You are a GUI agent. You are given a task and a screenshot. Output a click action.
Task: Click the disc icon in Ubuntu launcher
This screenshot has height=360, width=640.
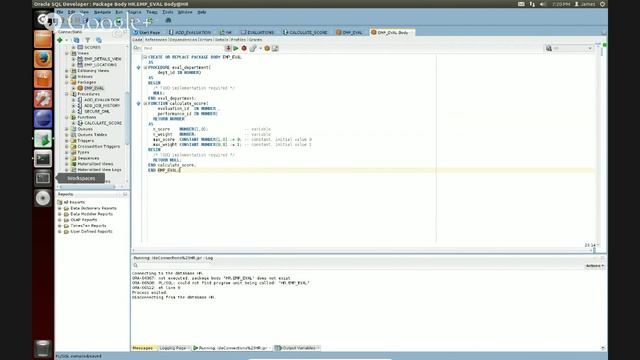[x=43, y=198]
